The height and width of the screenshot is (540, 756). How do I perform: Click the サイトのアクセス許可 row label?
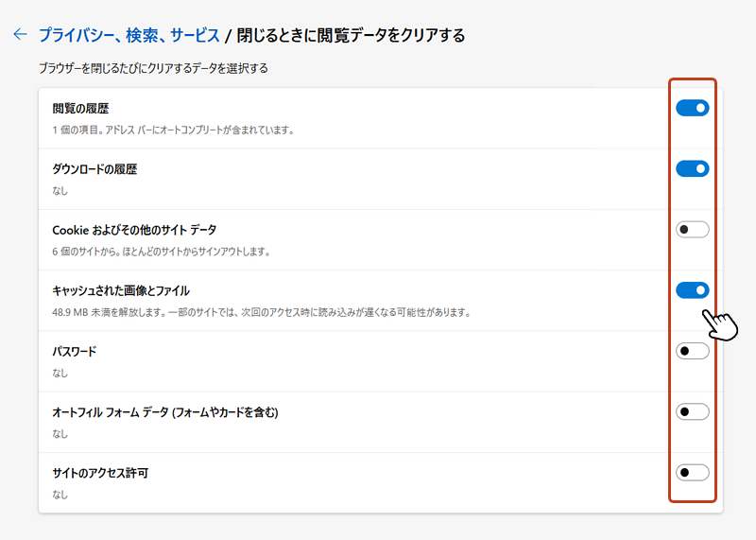click(100, 474)
